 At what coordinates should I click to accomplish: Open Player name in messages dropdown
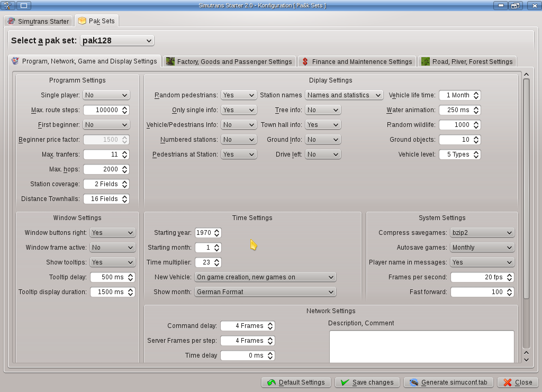pyautogui.click(x=482, y=262)
